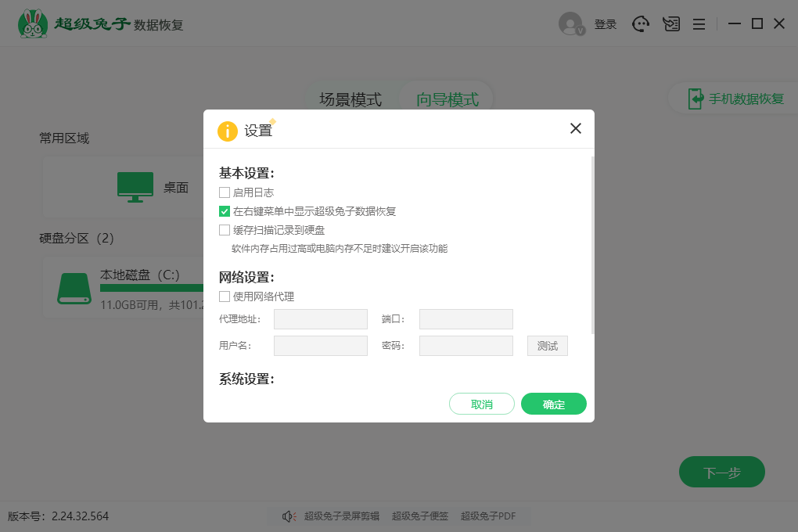Click the 版本号: 2.24.32.564 text
Screen dimensions: 798x532
tap(58, 516)
